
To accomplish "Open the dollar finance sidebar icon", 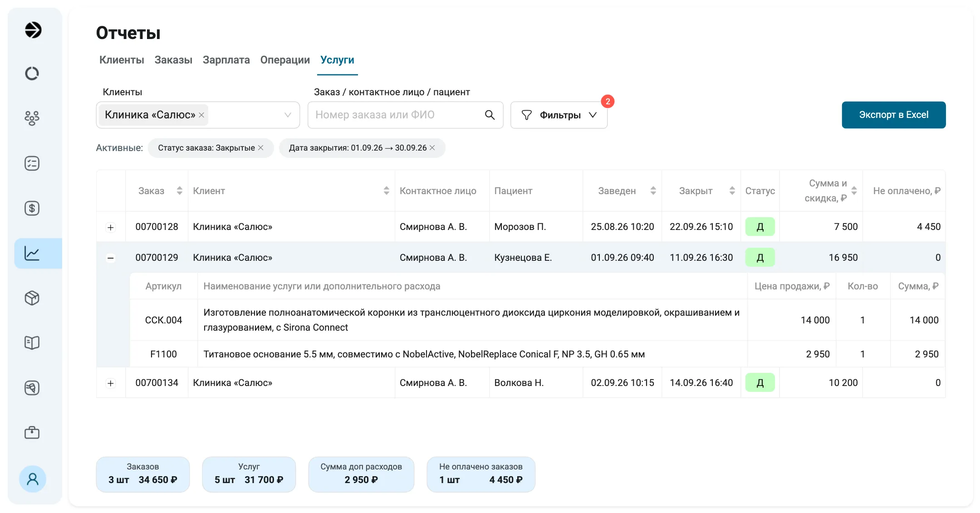I will tap(32, 208).
